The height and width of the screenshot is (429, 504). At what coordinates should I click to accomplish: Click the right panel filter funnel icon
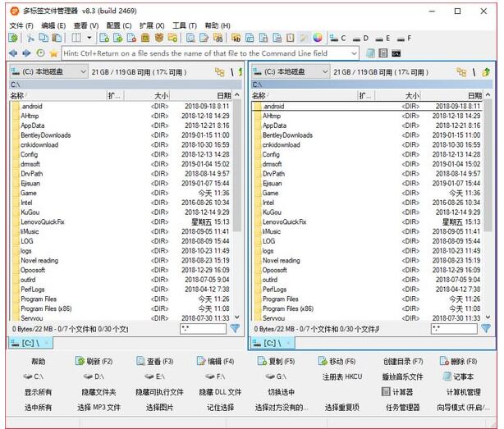tap(486, 328)
